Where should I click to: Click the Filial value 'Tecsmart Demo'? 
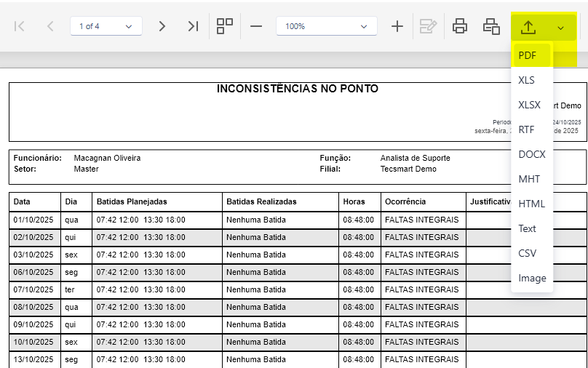[x=408, y=169]
